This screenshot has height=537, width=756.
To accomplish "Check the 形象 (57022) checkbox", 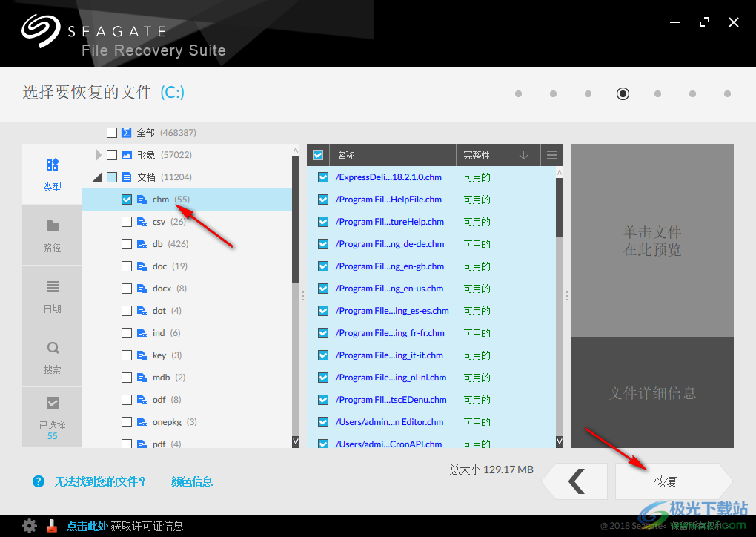I will pyautogui.click(x=112, y=155).
